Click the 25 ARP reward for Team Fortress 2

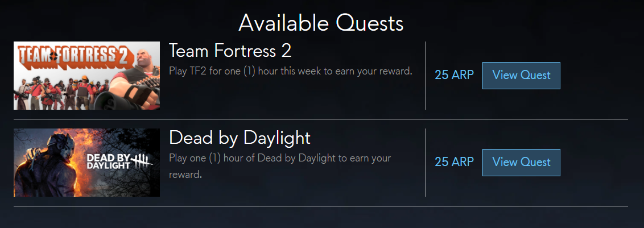[x=454, y=75]
